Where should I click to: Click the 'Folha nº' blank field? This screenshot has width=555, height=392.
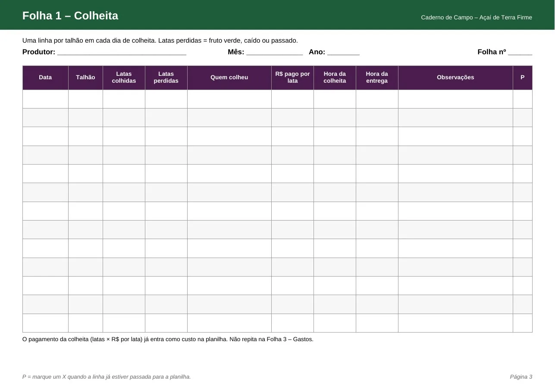520,52
